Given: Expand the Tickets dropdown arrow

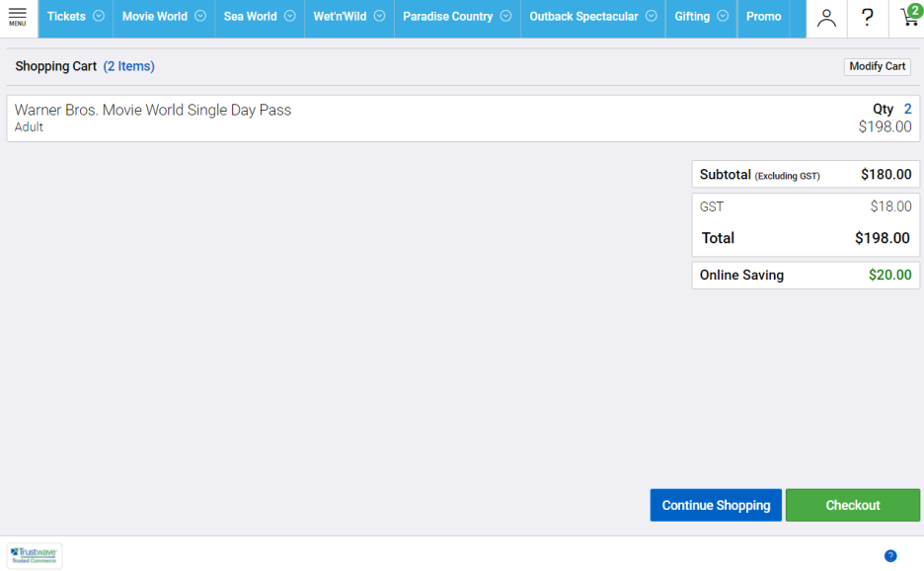Looking at the screenshot, I should 99,16.
